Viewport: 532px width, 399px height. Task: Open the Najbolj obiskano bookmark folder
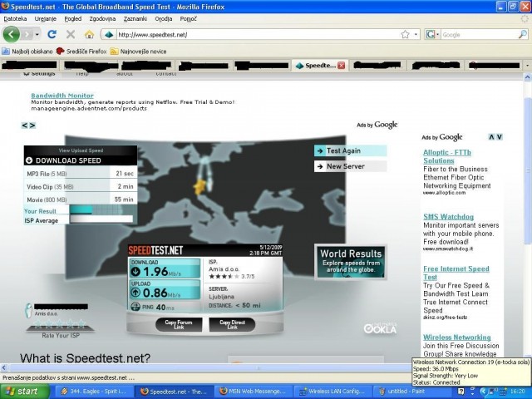coord(27,52)
